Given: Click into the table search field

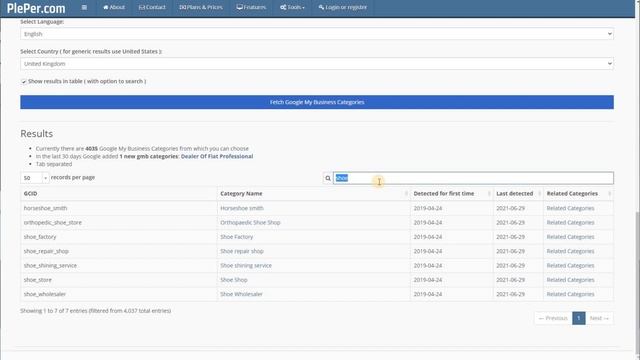Looking at the screenshot, I should 473,178.
